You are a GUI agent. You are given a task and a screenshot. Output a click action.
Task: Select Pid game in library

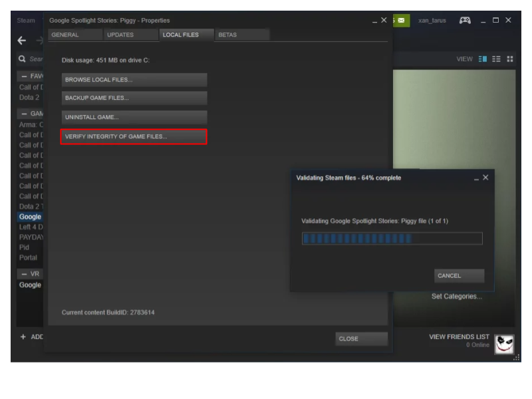[24, 247]
